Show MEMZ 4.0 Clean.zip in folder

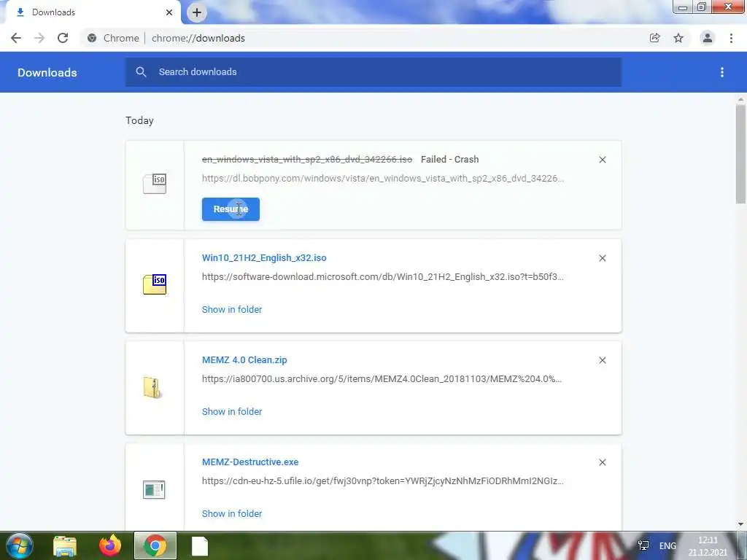(232, 411)
